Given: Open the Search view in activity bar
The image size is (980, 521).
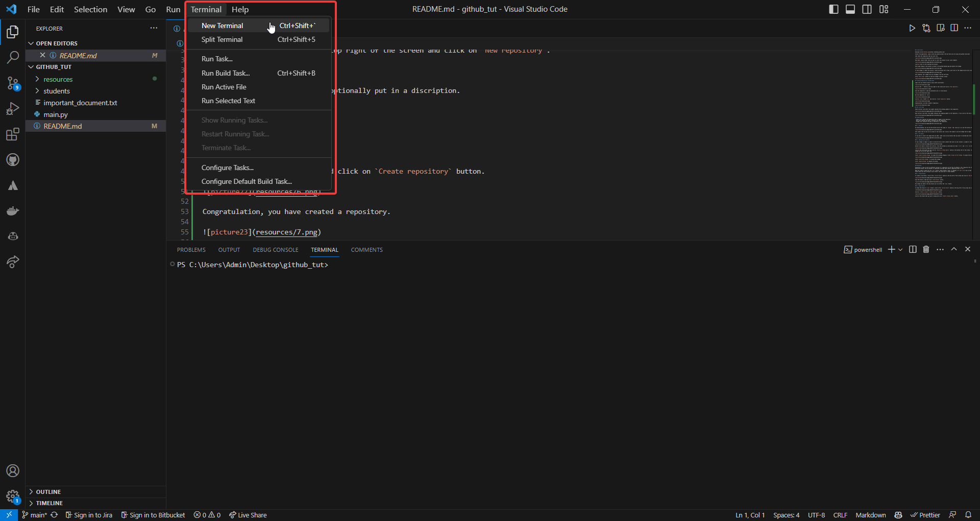Looking at the screenshot, I should (x=13, y=57).
